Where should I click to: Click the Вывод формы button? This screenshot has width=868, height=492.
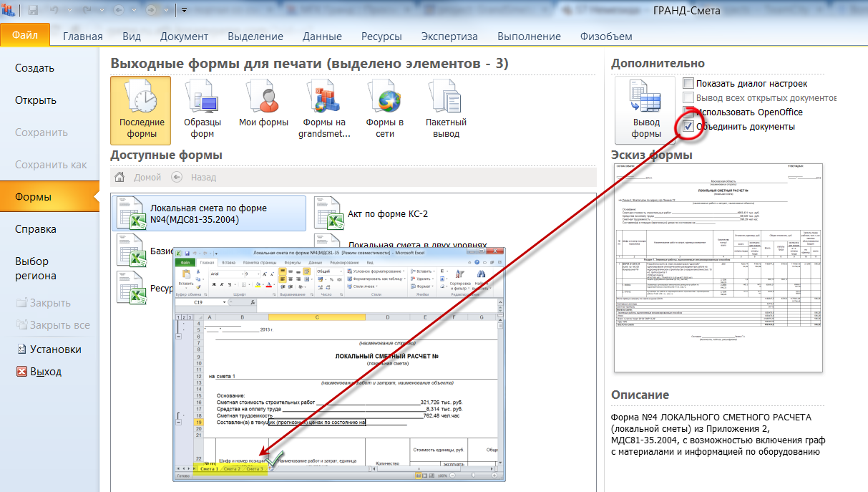(x=645, y=110)
